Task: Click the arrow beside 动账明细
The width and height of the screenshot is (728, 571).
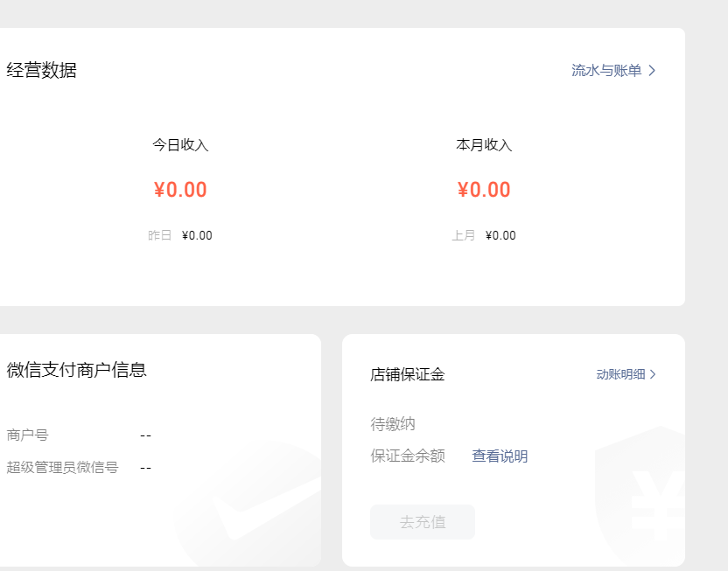Action: (x=653, y=374)
